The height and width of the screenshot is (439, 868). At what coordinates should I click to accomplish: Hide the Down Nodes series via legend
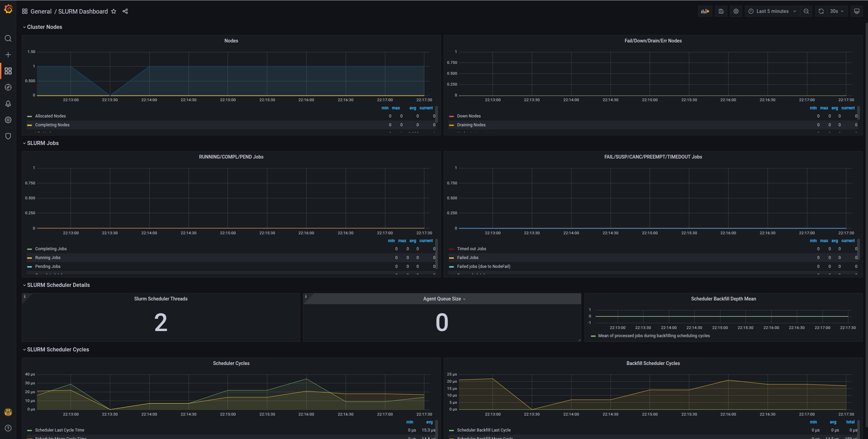pos(469,116)
